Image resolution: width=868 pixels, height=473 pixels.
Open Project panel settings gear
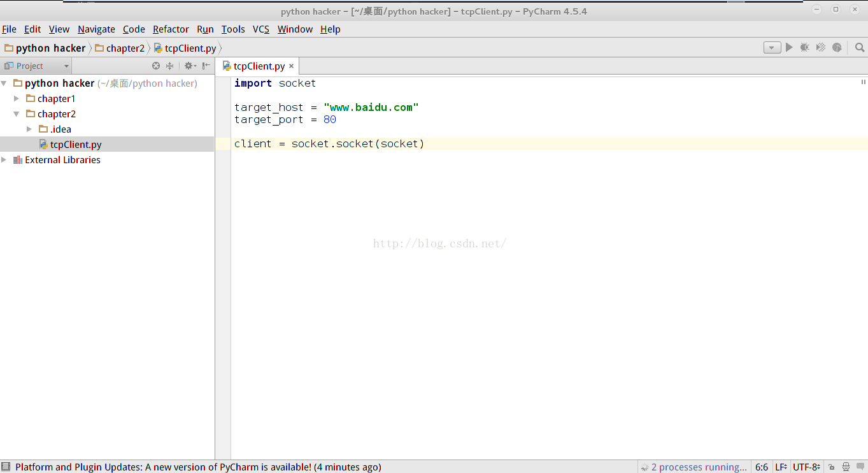tap(190, 66)
